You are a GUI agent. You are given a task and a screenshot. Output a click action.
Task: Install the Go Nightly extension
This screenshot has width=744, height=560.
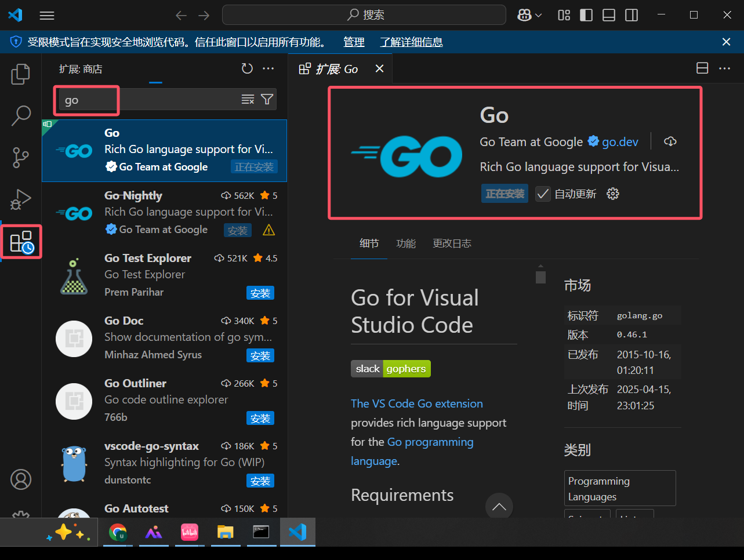[x=238, y=231]
